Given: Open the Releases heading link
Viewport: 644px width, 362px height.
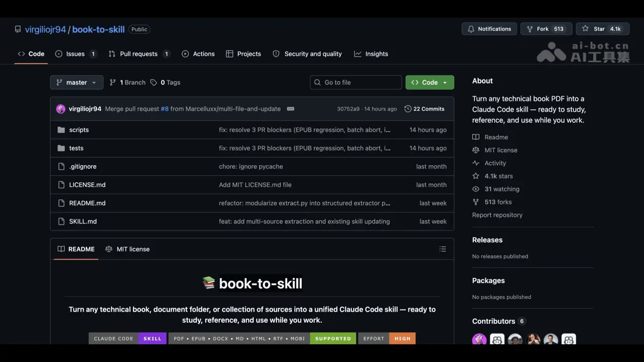Looking at the screenshot, I should coord(487,240).
